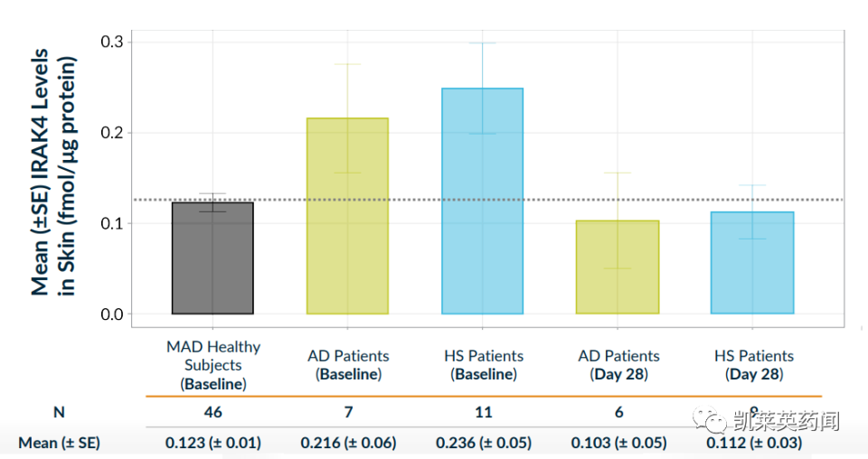Click the HS Patients (Day 28) label
The width and height of the screenshot is (868, 459).
click(x=753, y=365)
